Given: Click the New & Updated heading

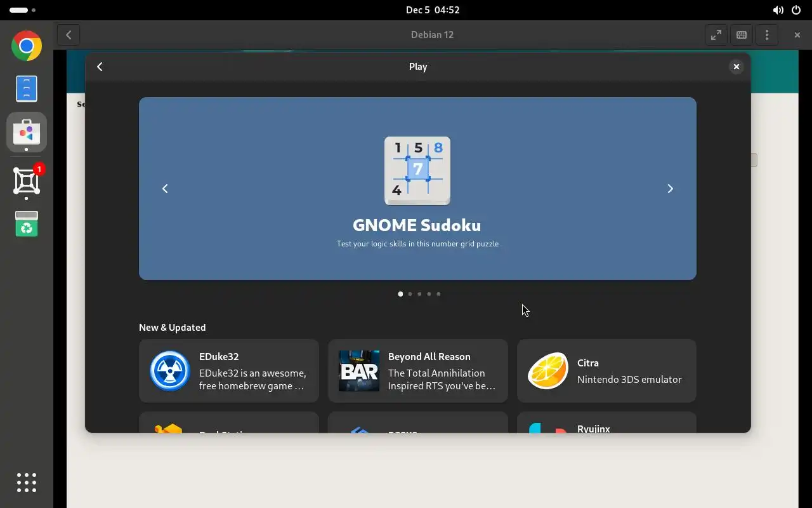Looking at the screenshot, I should [x=173, y=328].
